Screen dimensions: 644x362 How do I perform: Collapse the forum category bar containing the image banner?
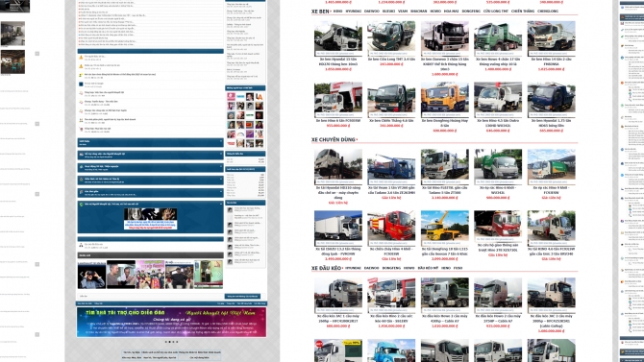(x=221, y=204)
